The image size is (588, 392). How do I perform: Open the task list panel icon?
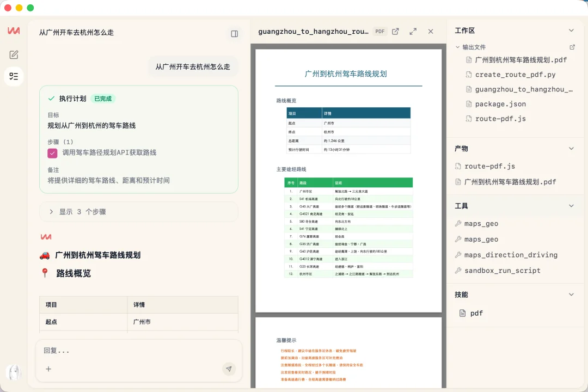[x=14, y=76]
